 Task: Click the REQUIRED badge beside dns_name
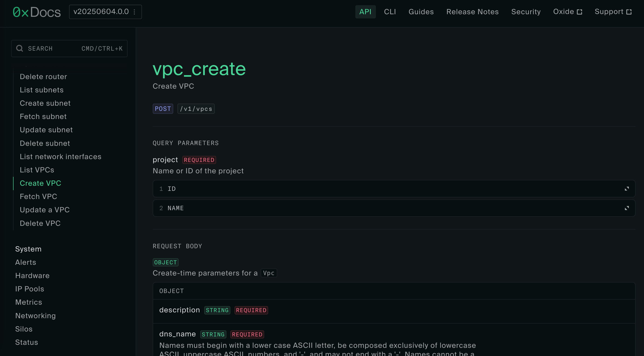247,334
